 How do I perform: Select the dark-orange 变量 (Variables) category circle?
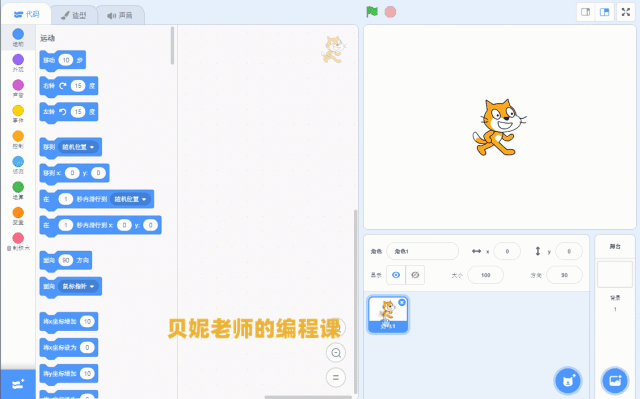pyautogui.click(x=18, y=213)
